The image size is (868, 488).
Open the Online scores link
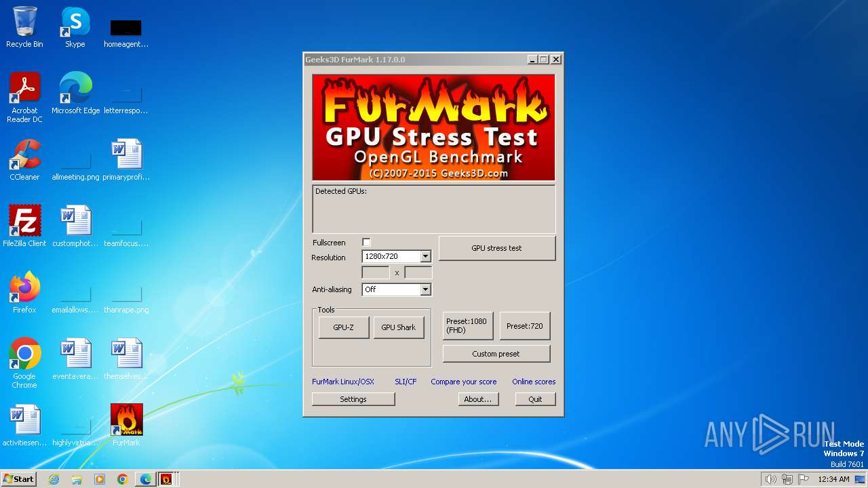coord(534,382)
